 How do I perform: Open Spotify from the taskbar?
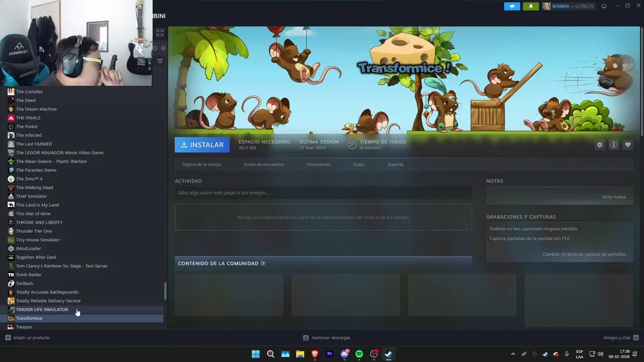(359, 354)
